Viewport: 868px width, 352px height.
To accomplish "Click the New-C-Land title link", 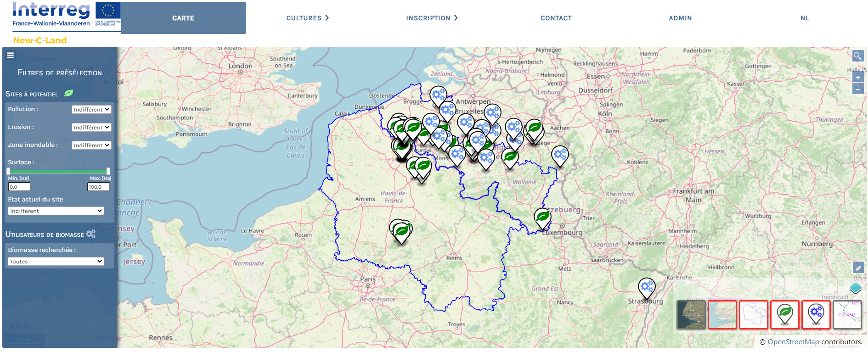I will click(x=40, y=40).
